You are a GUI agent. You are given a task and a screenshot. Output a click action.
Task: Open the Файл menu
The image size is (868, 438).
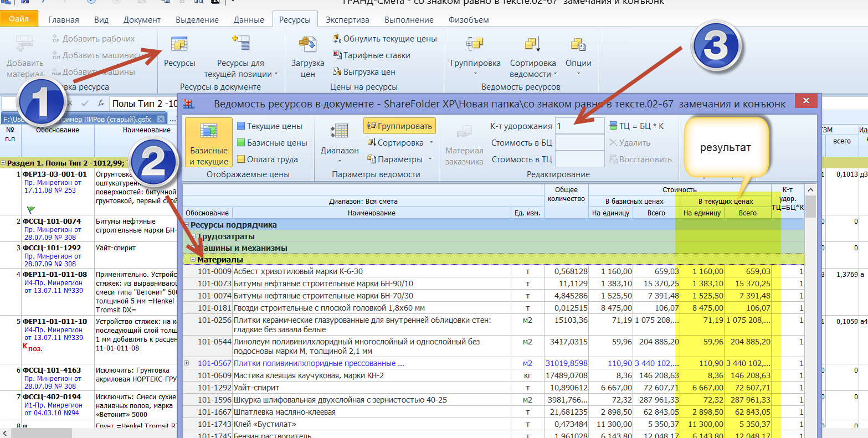click(19, 19)
